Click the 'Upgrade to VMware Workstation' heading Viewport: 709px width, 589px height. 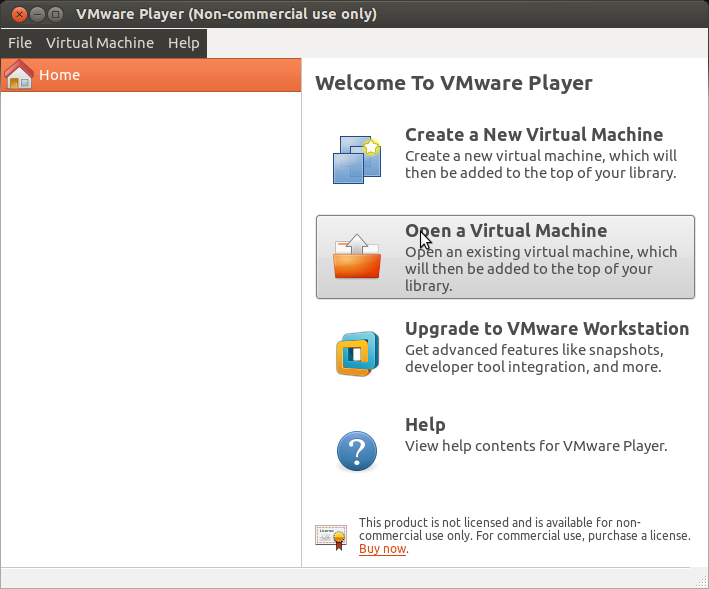pyautogui.click(x=546, y=329)
